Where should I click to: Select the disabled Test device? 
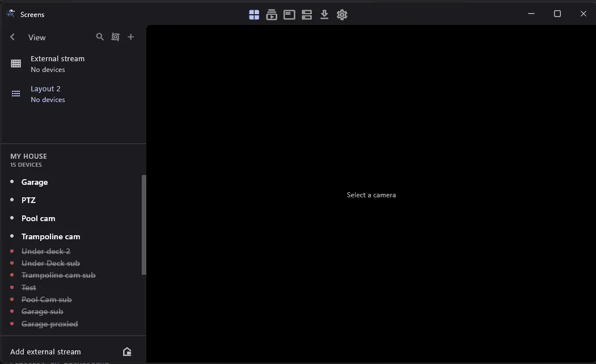coord(29,287)
